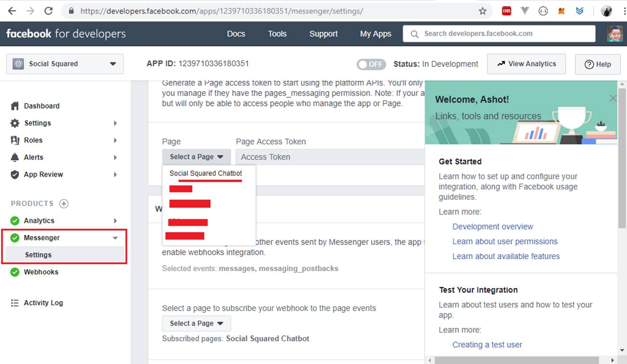This screenshot has height=364, width=627.
Task: Click the Settings gear icon in the sidebar
Action: click(x=15, y=123)
